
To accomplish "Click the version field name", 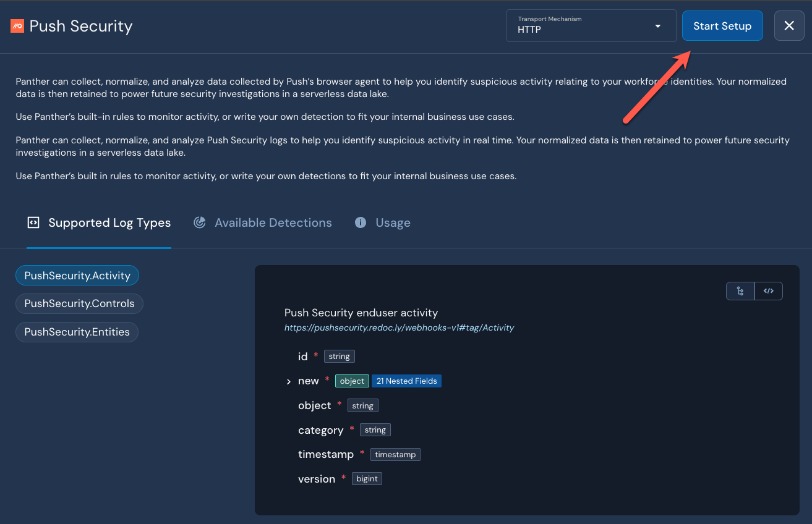I will tap(317, 479).
